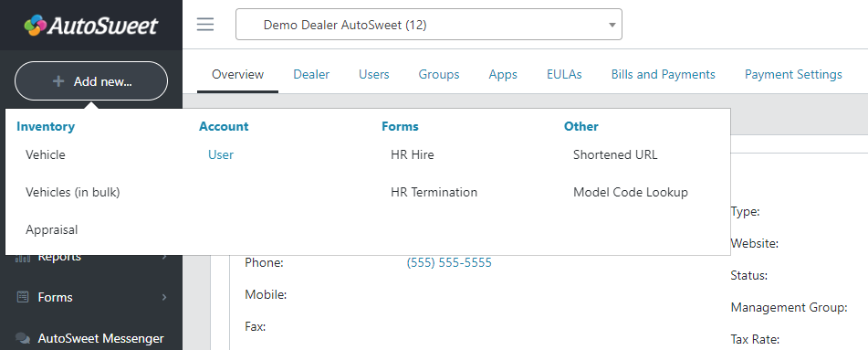Open the EULAs tab
The image size is (868, 350).
pos(565,74)
